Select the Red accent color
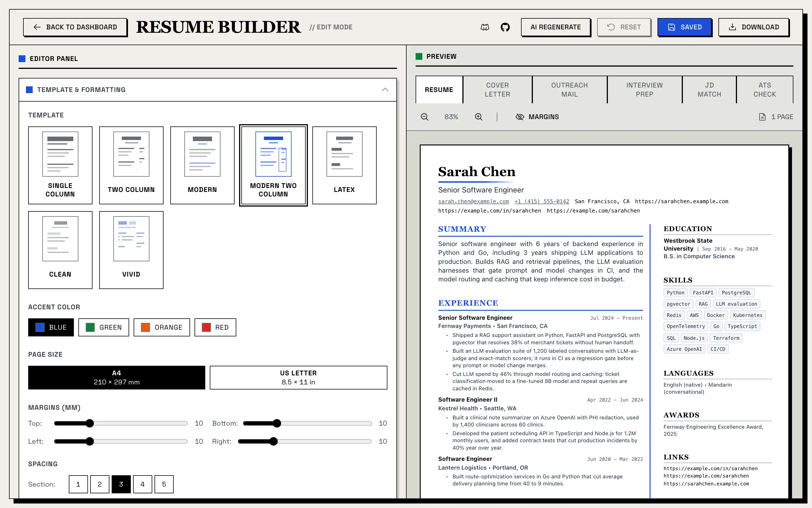Screen dimensions: 812x508 [x=215, y=327]
